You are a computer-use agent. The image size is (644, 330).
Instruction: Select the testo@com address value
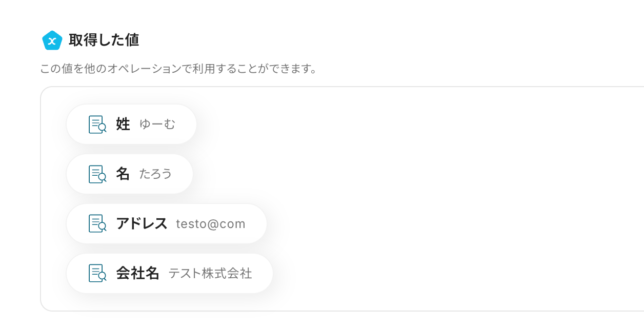pyautogui.click(x=211, y=224)
